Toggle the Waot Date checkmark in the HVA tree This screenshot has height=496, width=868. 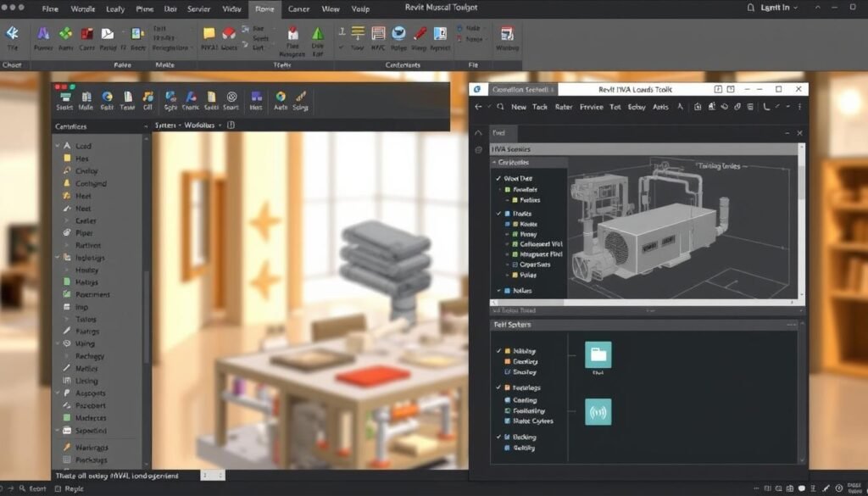tap(498, 178)
